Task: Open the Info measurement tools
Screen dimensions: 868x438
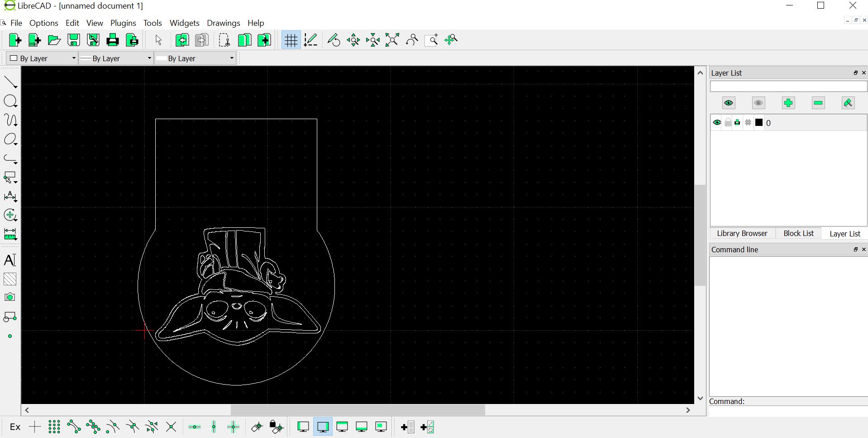Action: tap(10, 234)
